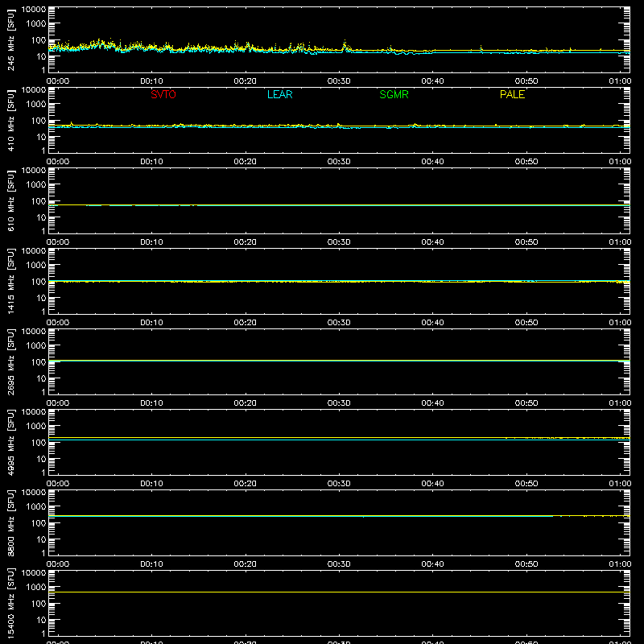Image resolution: width=644 pixels, height=644 pixels.
Task: Click 00:30 tick label below 4995 MHz plot
Action: coord(339,484)
